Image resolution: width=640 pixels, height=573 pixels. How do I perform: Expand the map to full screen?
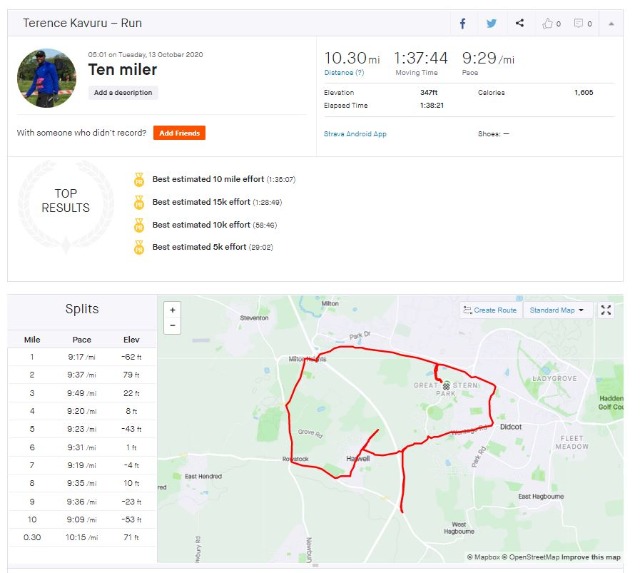point(606,310)
